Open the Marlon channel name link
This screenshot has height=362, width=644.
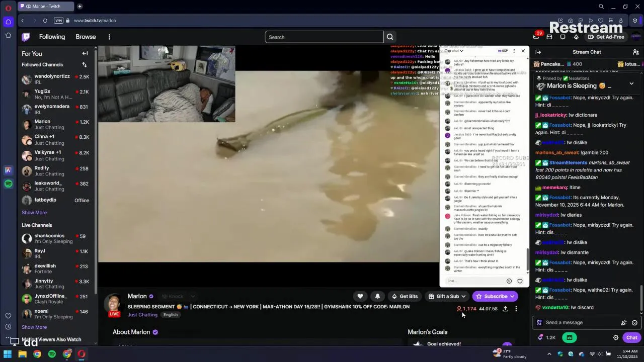[x=137, y=296]
